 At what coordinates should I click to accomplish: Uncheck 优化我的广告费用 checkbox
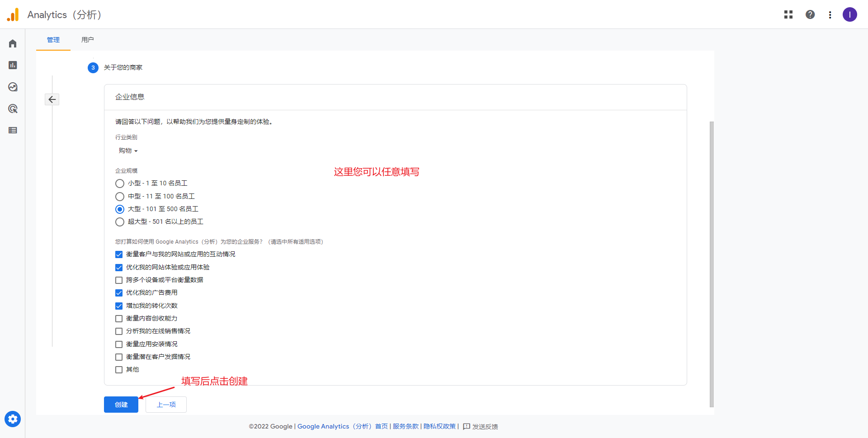[x=119, y=293]
